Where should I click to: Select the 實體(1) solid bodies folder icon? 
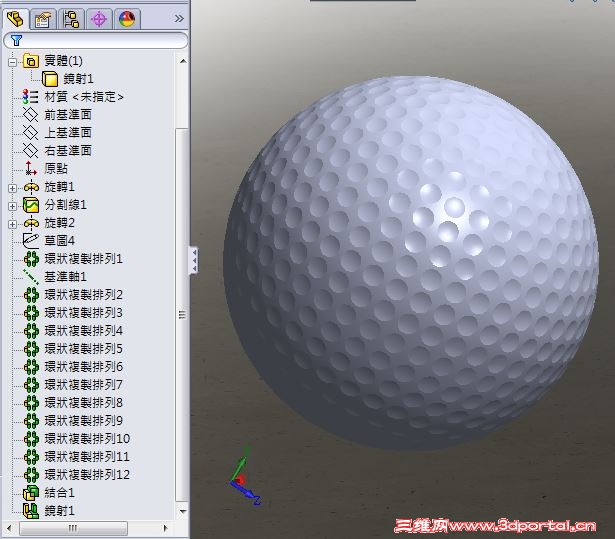tap(31, 61)
